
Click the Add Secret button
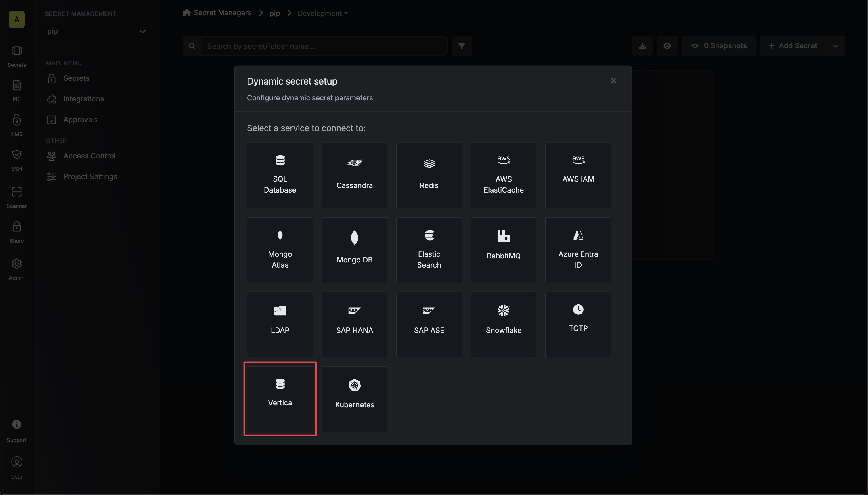793,46
